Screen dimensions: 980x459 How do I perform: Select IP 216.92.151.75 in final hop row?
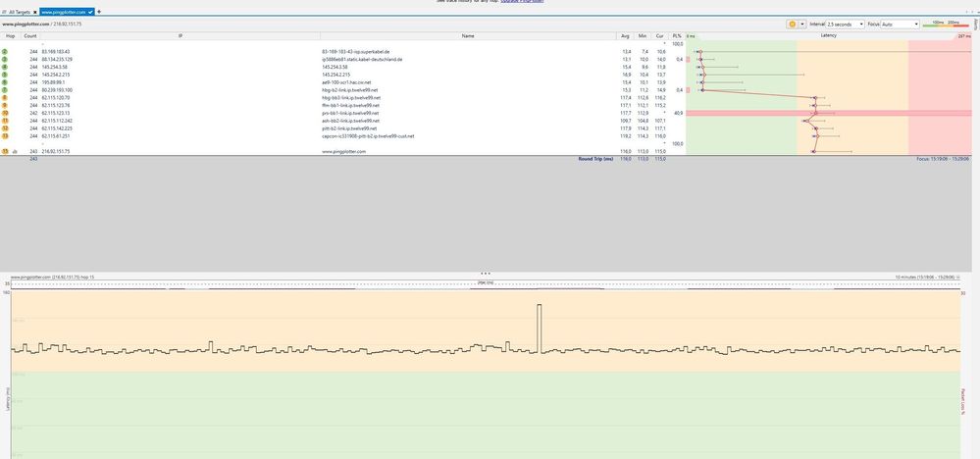56,151
